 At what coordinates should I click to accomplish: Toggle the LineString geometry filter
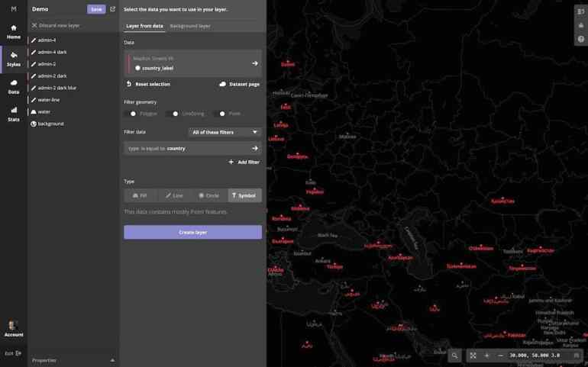tap(173, 114)
